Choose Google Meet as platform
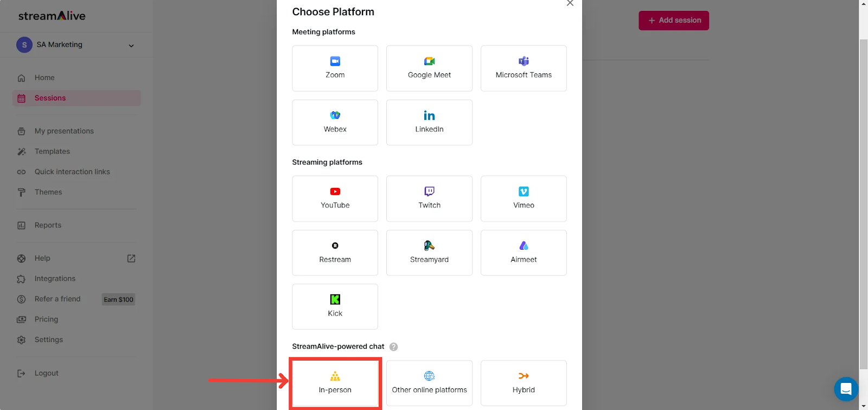Screen dimensions: 868x410 coord(429,68)
